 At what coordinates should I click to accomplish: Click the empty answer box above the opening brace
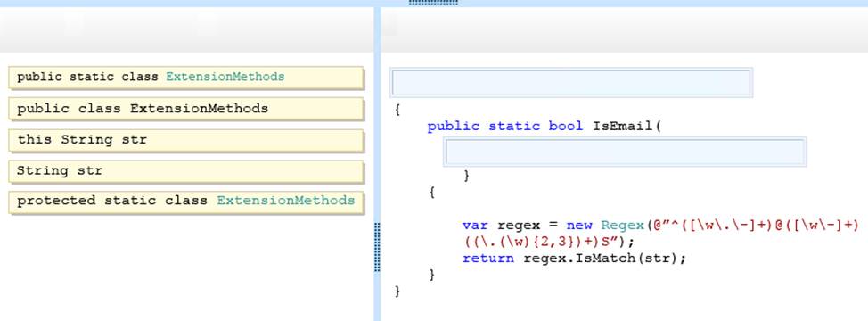(571, 82)
